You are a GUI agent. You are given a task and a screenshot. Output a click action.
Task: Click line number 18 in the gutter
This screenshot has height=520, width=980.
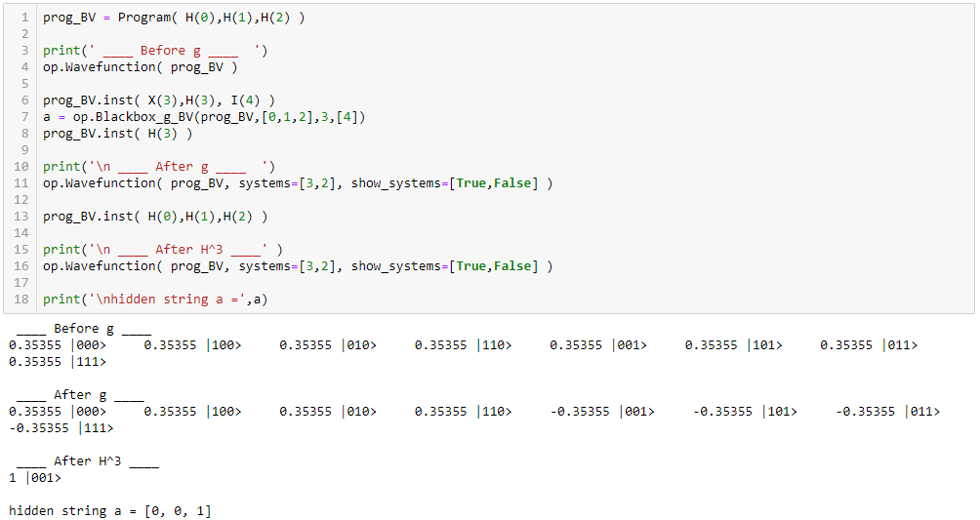coord(22,300)
